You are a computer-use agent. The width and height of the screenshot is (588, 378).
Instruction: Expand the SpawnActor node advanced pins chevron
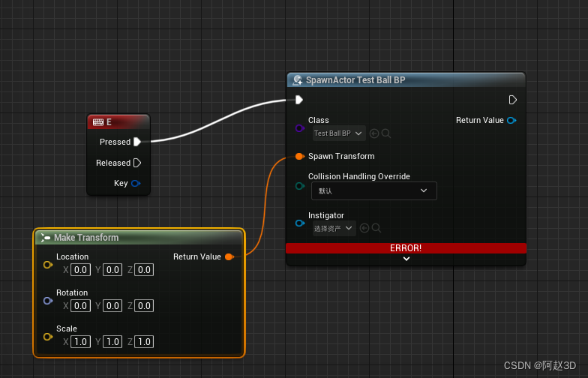406,259
